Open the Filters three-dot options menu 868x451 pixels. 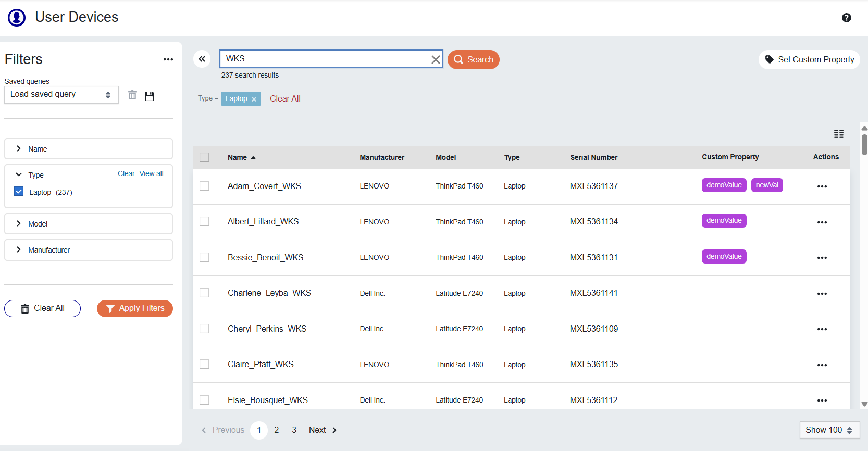[x=168, y=59]
